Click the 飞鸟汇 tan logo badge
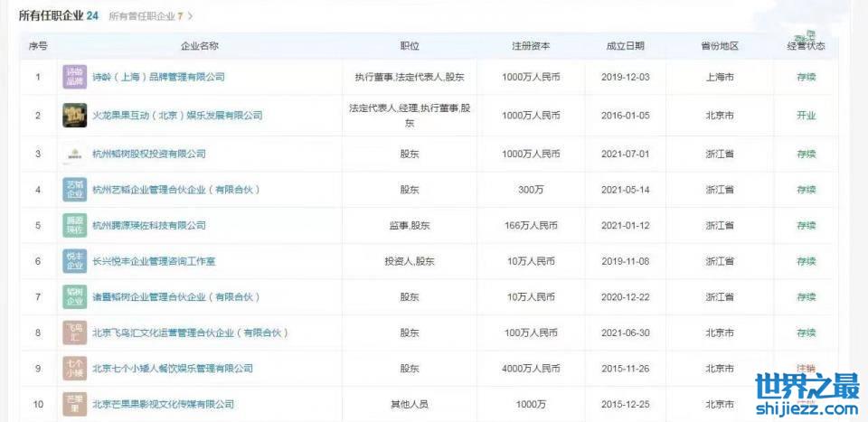 (x=74, y=333)
